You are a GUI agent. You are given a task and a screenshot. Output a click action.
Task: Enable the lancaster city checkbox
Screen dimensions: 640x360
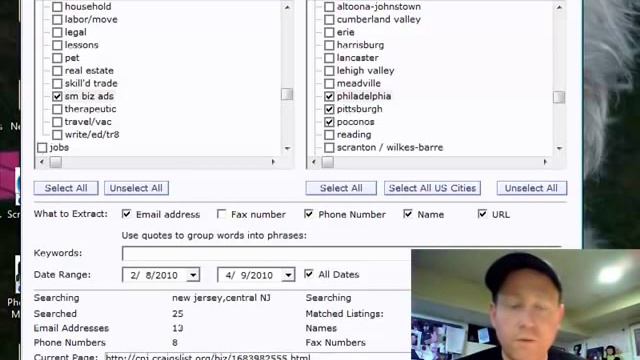coord(329,58)
